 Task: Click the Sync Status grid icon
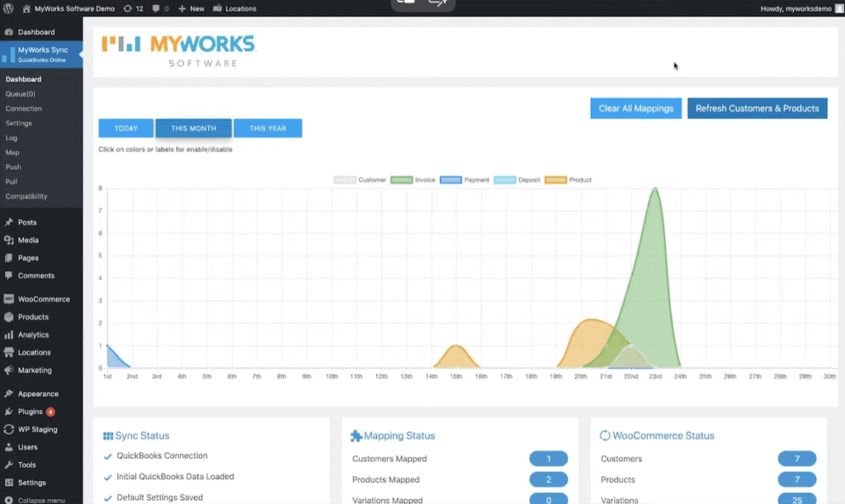click(108, 436)
